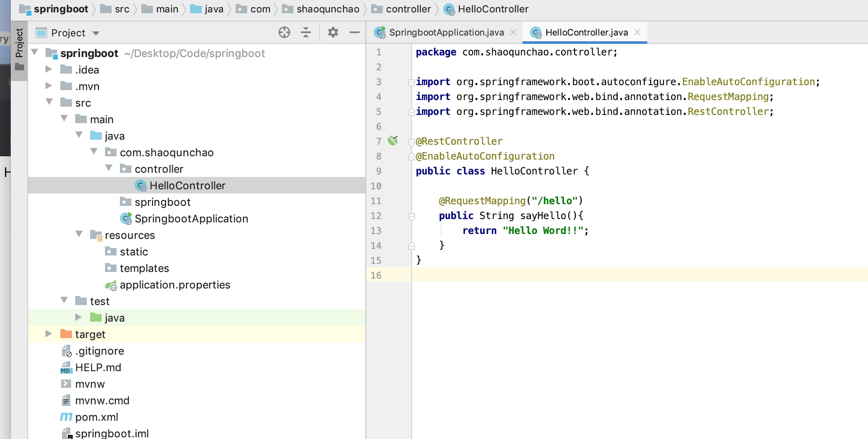Click the orange target folder icon
Image resolution: width=868 pixels, height=439 pixels.
pyautogui.click(x=66, y=334)
